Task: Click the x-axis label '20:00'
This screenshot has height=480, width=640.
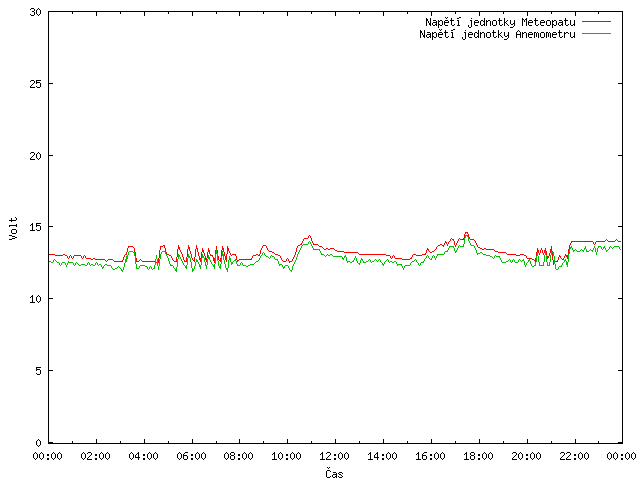Action: [x=526, y=456]
